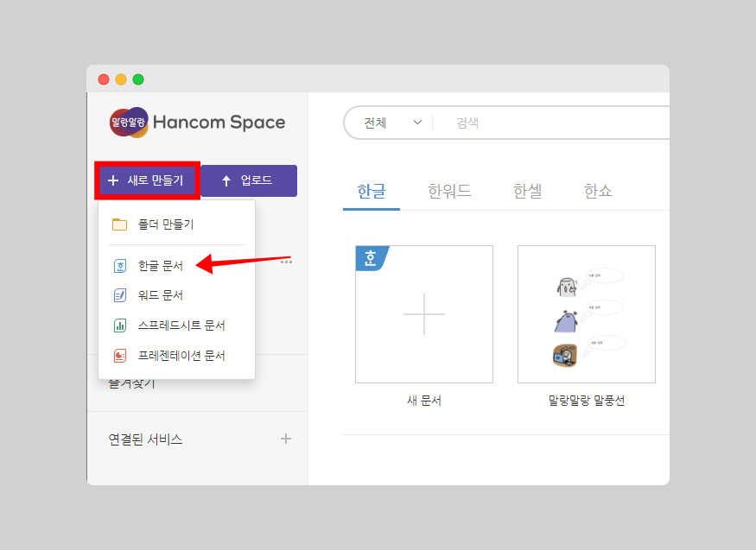Viewport: 756px width, 550px height.
Task: Open the 전체 search scope dropdown
Action: (392, 123)
